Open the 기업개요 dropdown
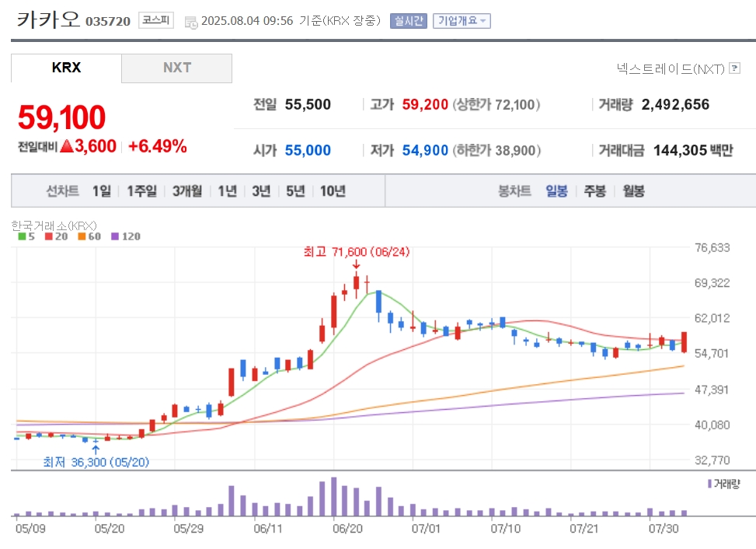The width and height of the screenshot is (756, 549). (x=462, y=21)
